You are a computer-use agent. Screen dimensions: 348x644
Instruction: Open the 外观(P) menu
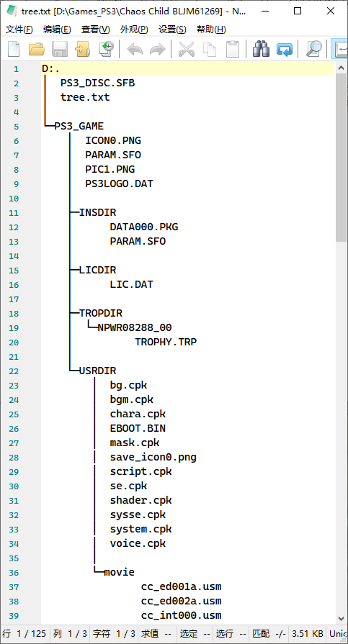pos(134,30)
